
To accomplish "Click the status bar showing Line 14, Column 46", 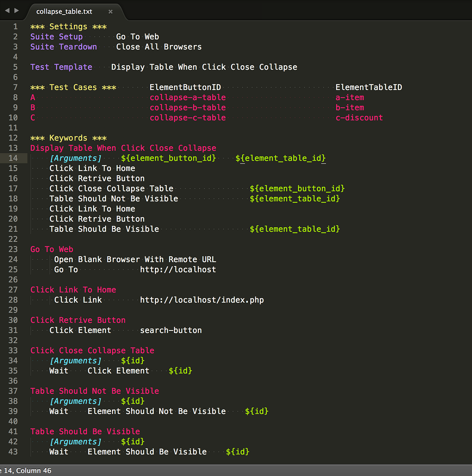I will tap(26, 470).
